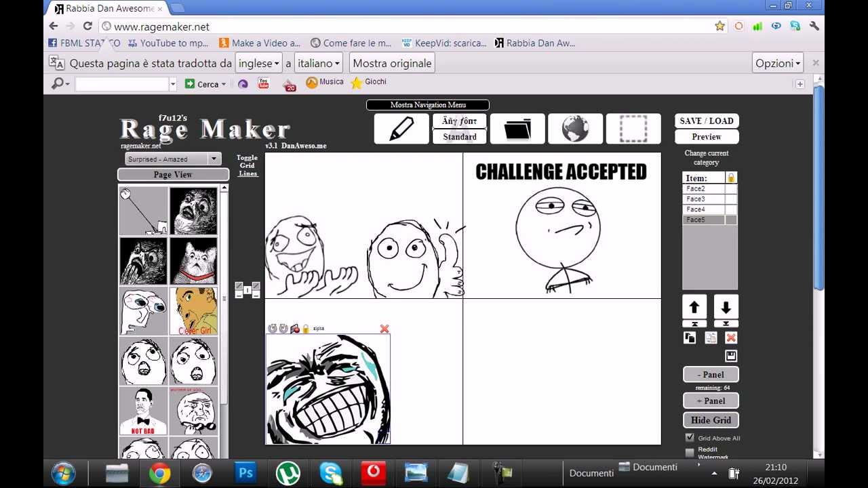Close the translation bar
The width and height of the screenshot is (868, 488).
tap(816, 63)
